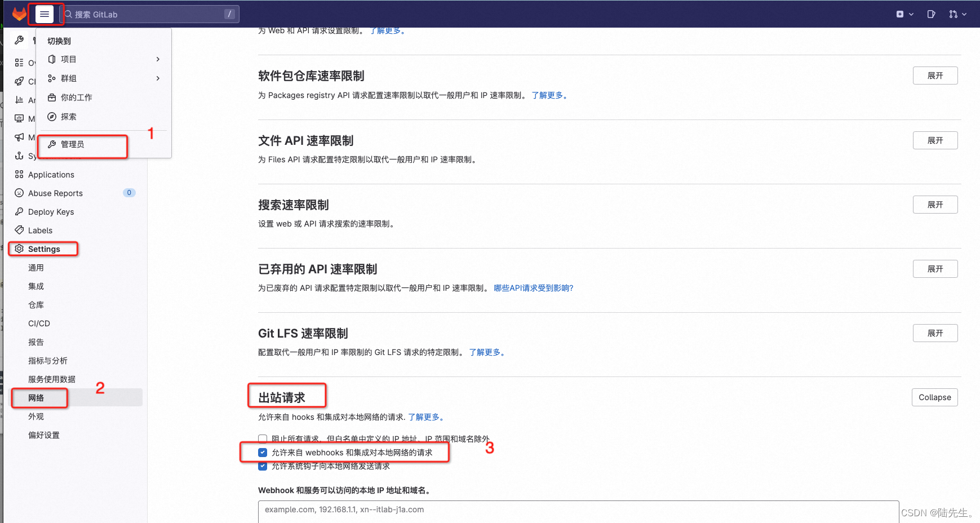
Task: Enable 阻止所有请求 option
Action: [263, 438]
